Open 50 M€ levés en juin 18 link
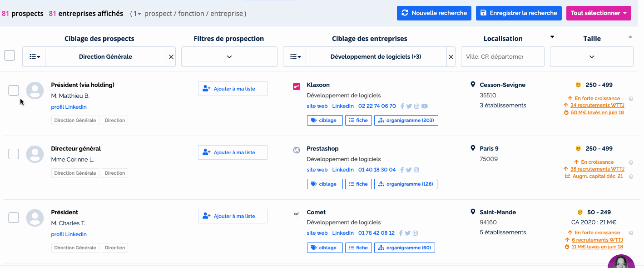This screenshot has width=644, height=268. click(x=597, y=112)
